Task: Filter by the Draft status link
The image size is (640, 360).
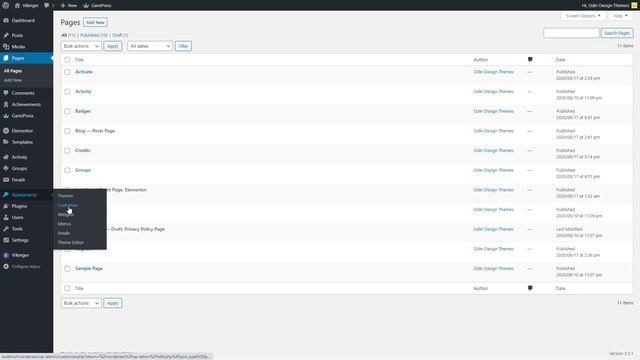Action: [x=117, y=35]
